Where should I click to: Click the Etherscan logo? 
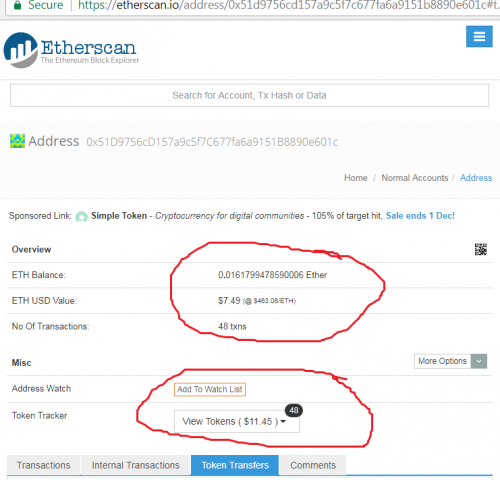(71, 50)
